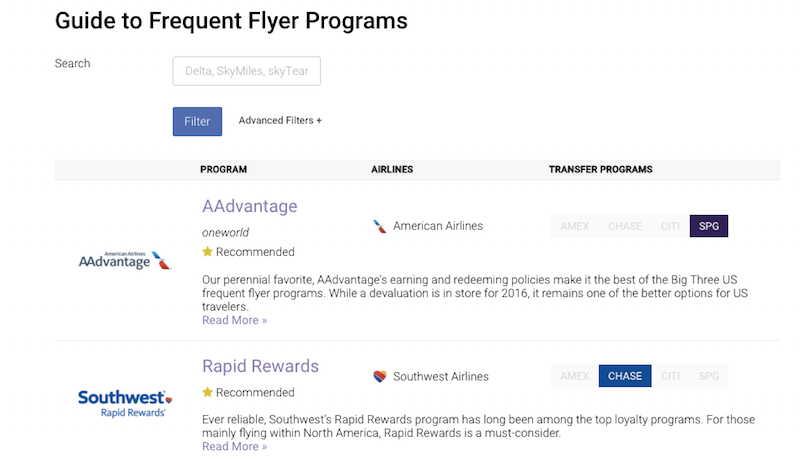Expand Advanced Filters +
This screenshot has width=800, height=463.
pyautogui.click(x=280, y=120)
